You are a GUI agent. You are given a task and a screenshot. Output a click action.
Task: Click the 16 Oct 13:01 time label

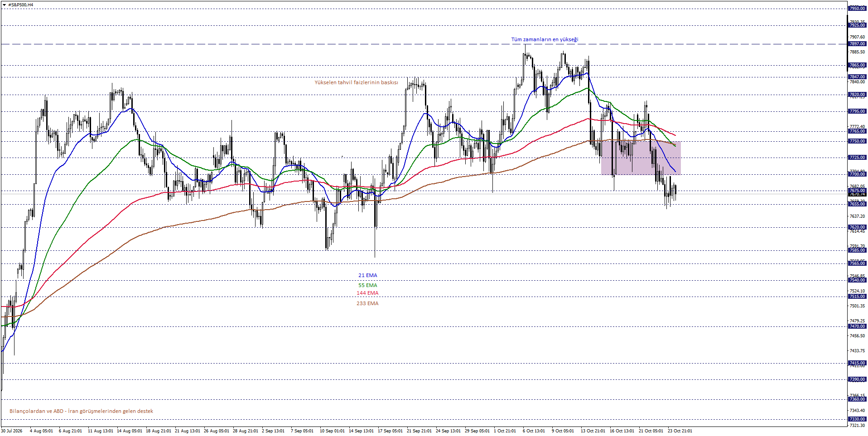(x=622, y=431)
